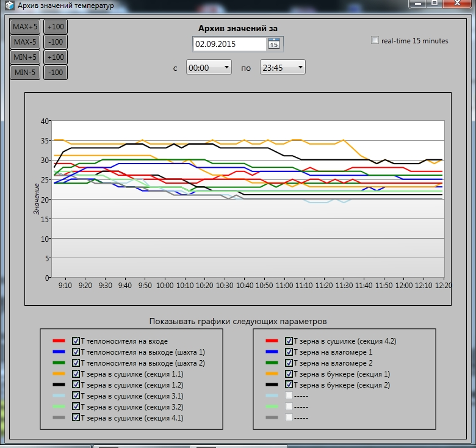This screenshot has width=476, height=448.
Task: Click the MIN-5 button
Action: coord(25,73)
